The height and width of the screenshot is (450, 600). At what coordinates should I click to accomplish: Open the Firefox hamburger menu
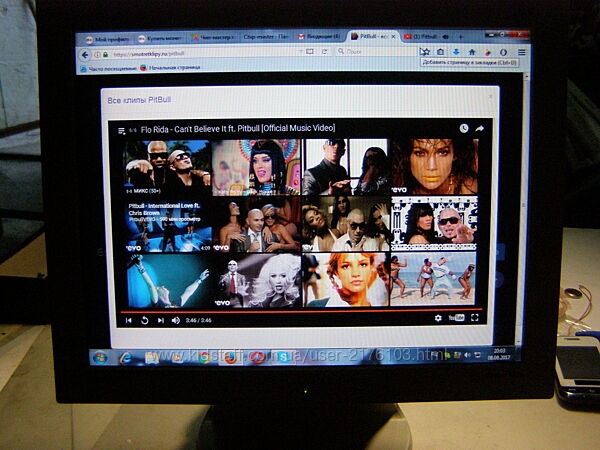(x=521, y=50)
